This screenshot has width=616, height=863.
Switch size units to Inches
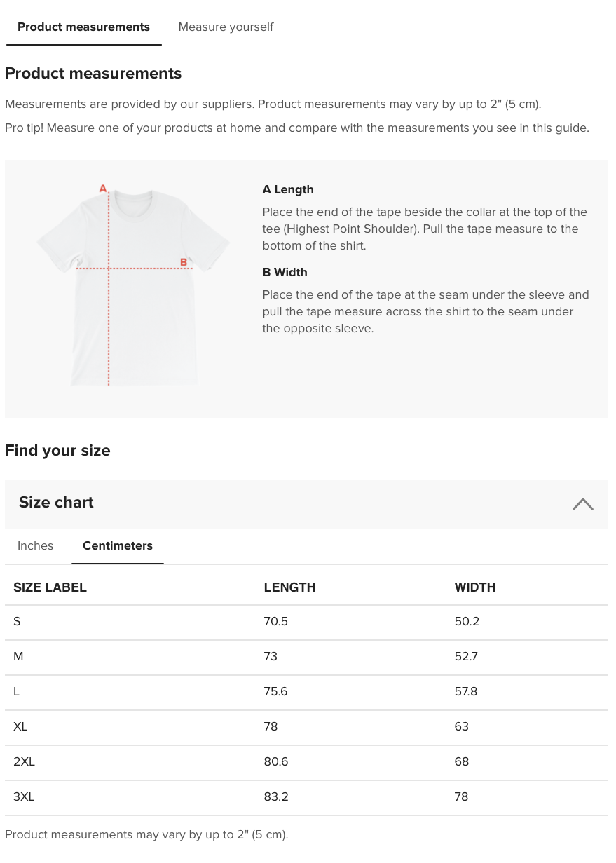click(35, 545)
